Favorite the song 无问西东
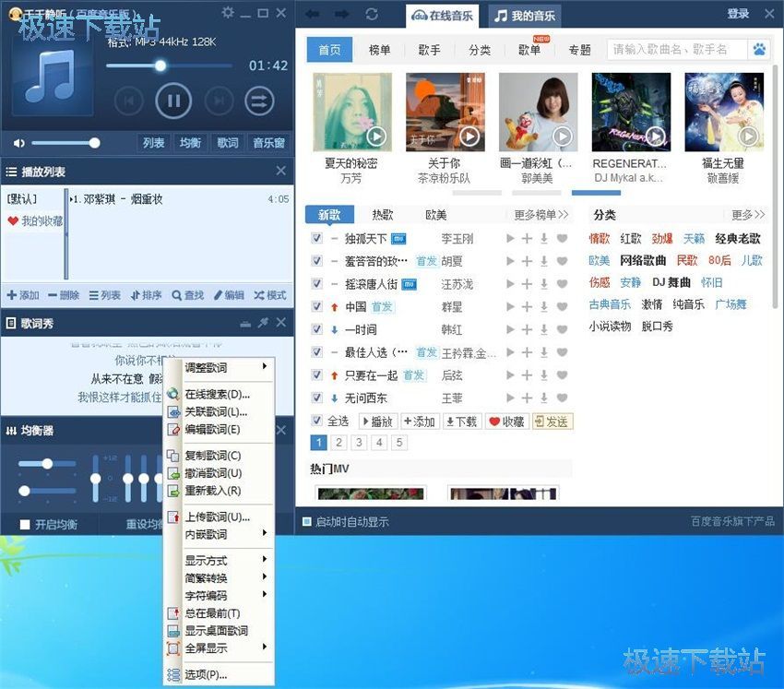This screenshot has height=689, width=784. click(x=562, y=398)
